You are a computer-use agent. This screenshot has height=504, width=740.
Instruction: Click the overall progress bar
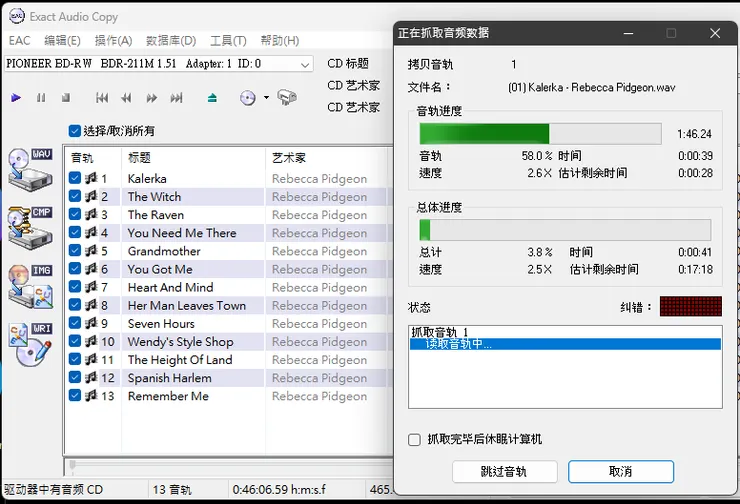[565, 230]
